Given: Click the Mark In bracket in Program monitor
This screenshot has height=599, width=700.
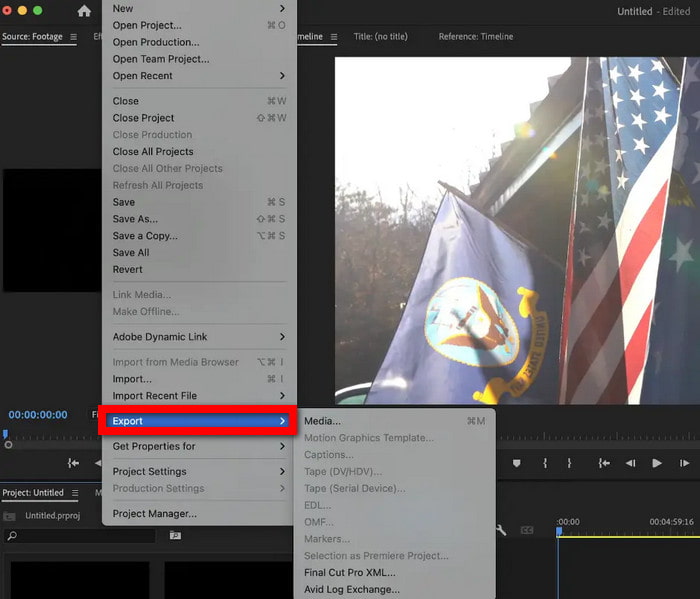Looking at the screenshot, I should point(545,463).
